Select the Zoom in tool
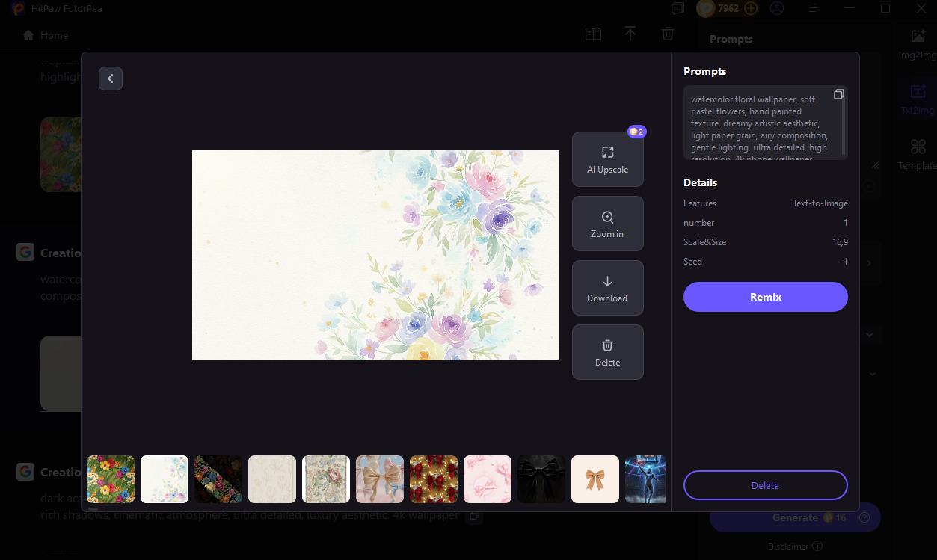This screenshot has width=937, height=560. tap(607, 223)
